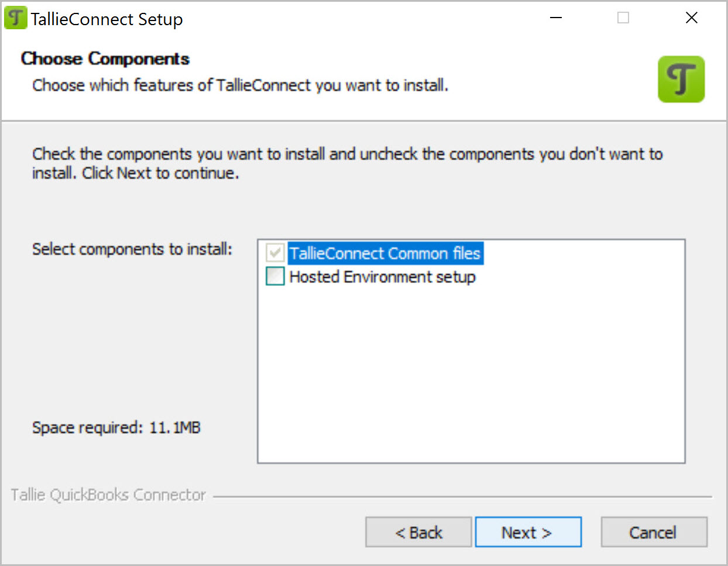Click the disabled maximize button

coord(623,18)
